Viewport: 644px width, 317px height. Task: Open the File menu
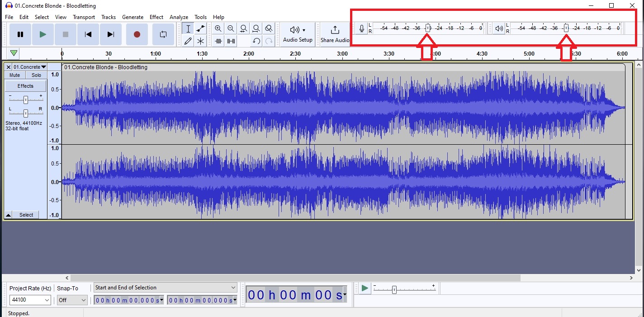click(x=9, y=17)
